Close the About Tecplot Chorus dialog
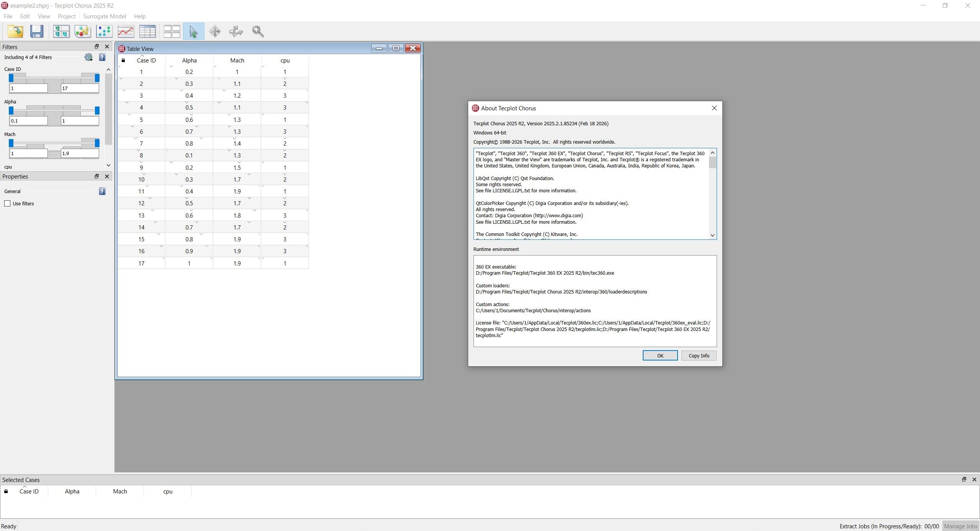 [x=714, y=108]
